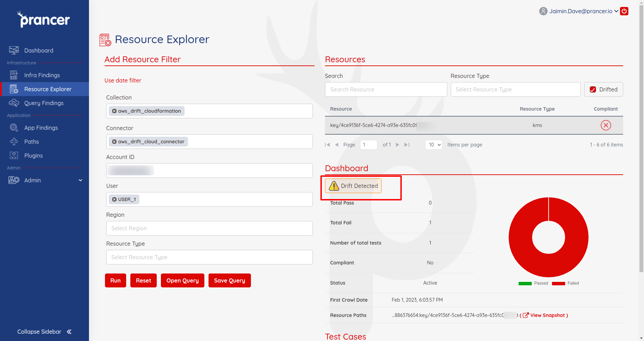Click the Search Resource input field

tap(386, 89)
